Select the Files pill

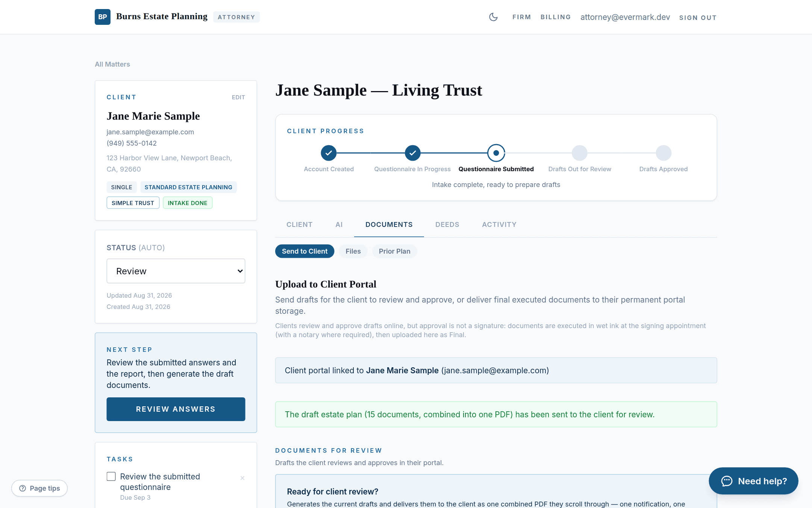(x=353, y=251)
